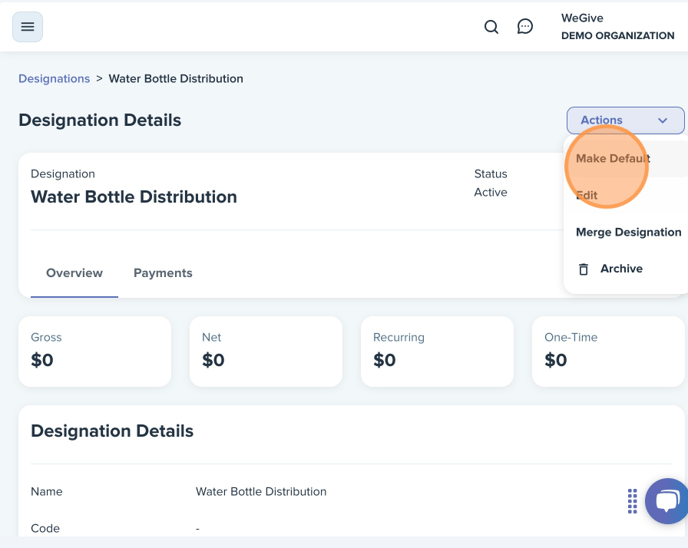Collapse the Actions dropdown
The height and width of the screenshot is (548, 688).
coord(625,120)
